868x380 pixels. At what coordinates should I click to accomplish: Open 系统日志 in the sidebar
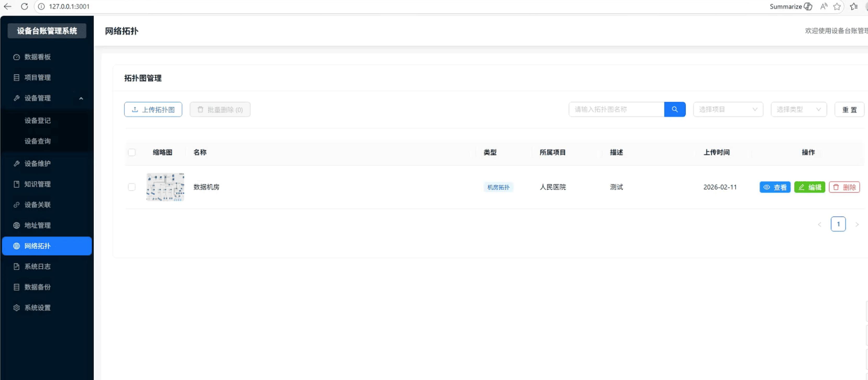tap(47, 267)
